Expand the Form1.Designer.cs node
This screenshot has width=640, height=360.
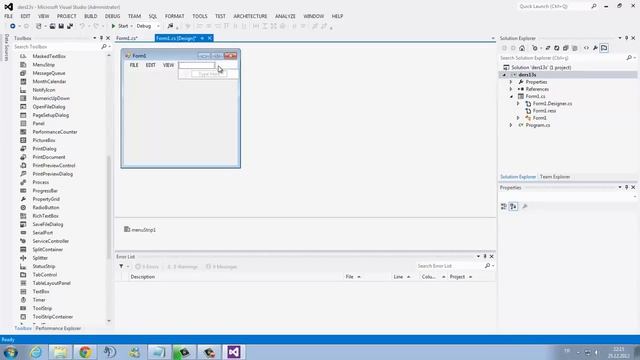518,104
